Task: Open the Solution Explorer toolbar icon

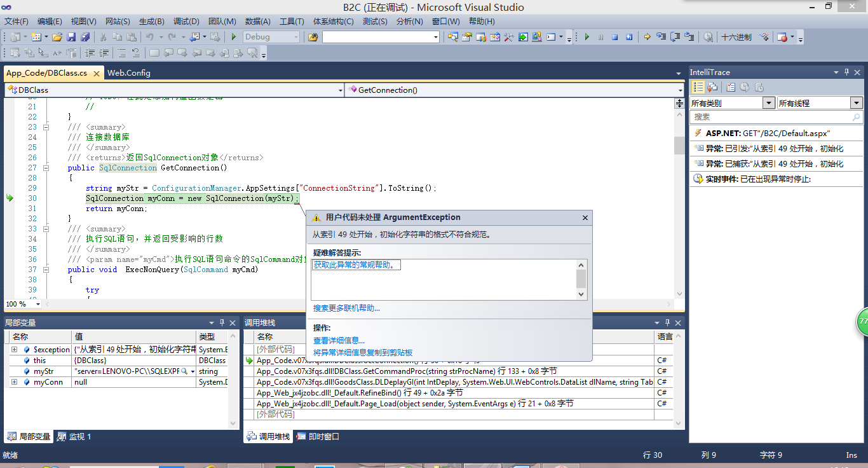Action: [452, 37]
